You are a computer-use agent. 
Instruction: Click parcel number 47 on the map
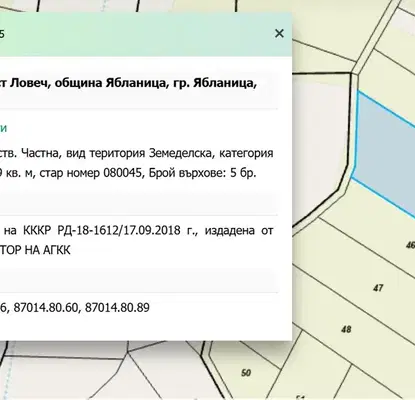point(378,288)
